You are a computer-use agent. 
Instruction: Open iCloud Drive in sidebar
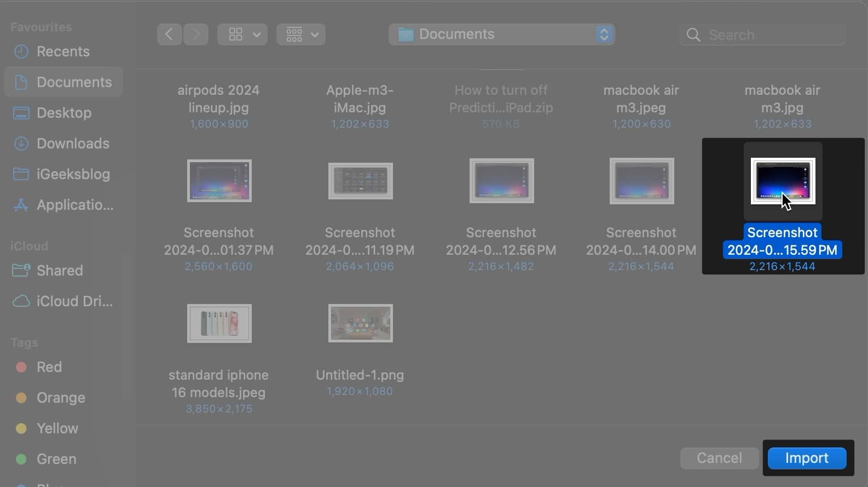tap(63, 301)
